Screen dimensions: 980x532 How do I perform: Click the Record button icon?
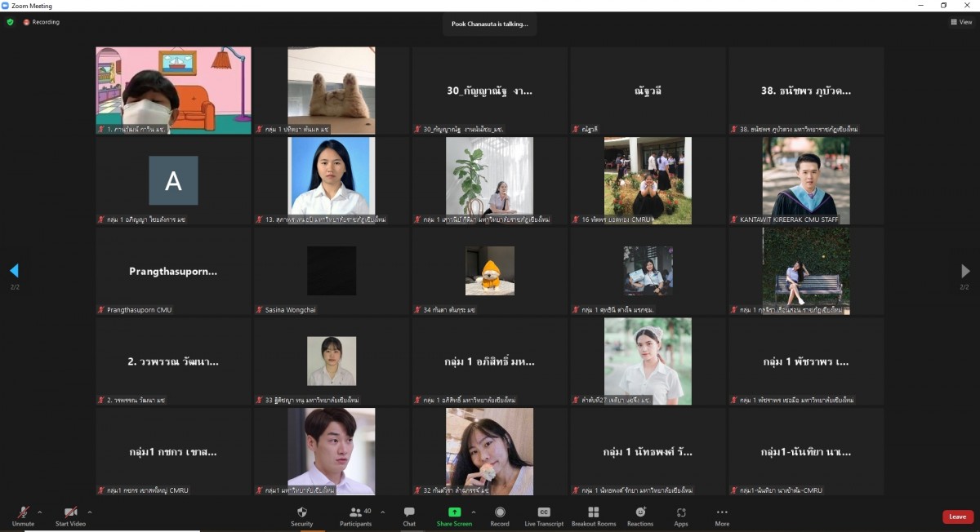(x=500, y=512)
